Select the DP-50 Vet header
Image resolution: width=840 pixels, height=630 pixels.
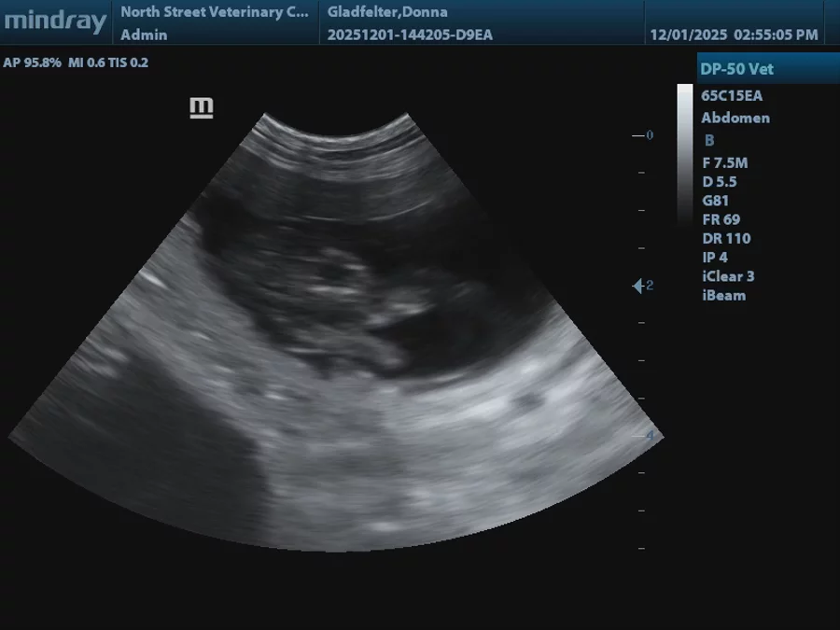pyautogui.click(x=736, y=69)
